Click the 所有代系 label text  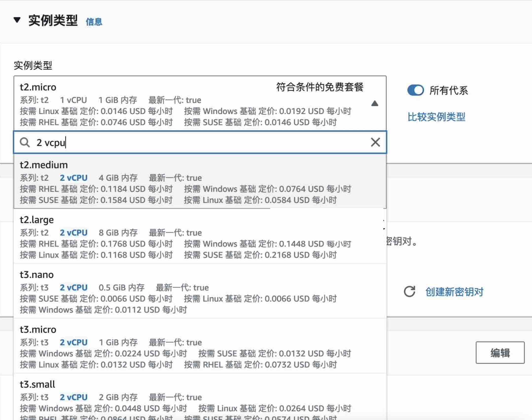click(x=449, y=90)
